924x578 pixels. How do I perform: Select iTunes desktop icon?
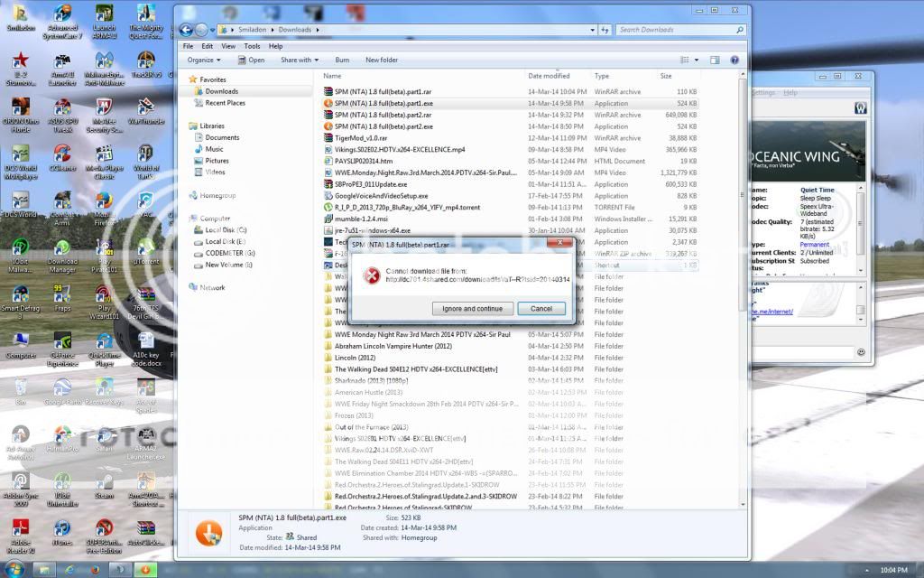pos(62,531)
